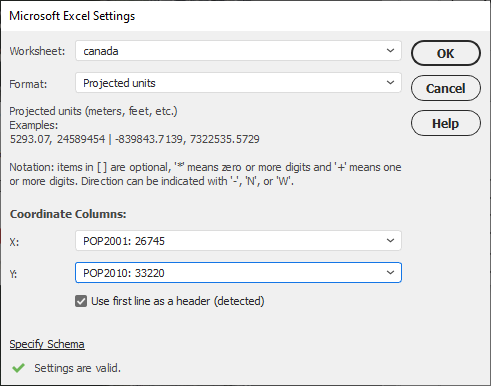Toggle the Use first line as header checkbox

[81, 301]
